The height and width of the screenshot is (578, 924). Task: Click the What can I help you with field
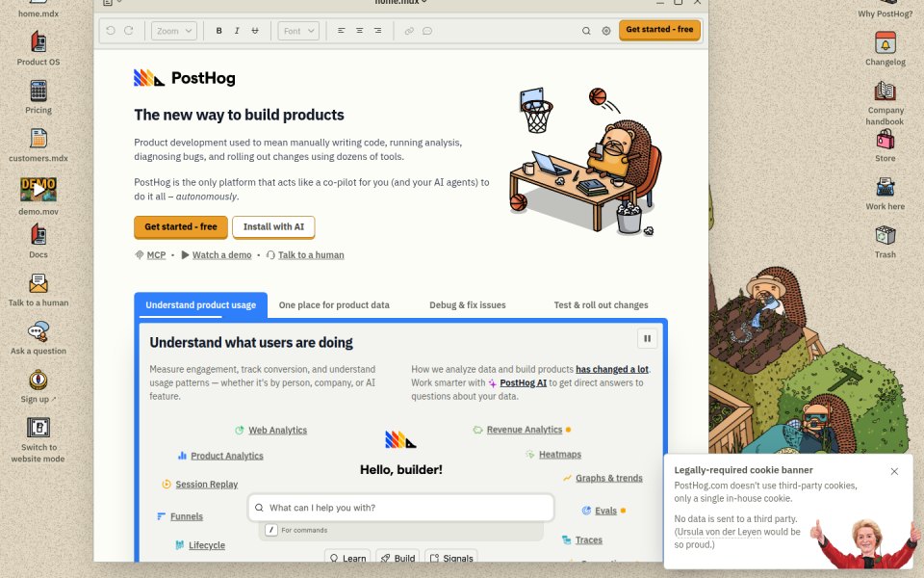pyautogui.click(x=400, y=508)
